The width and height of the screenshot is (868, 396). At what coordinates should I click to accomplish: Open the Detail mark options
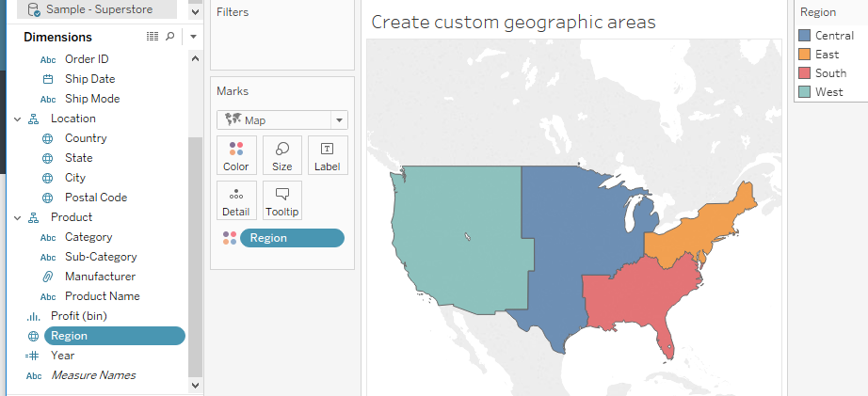click(236, 200)
